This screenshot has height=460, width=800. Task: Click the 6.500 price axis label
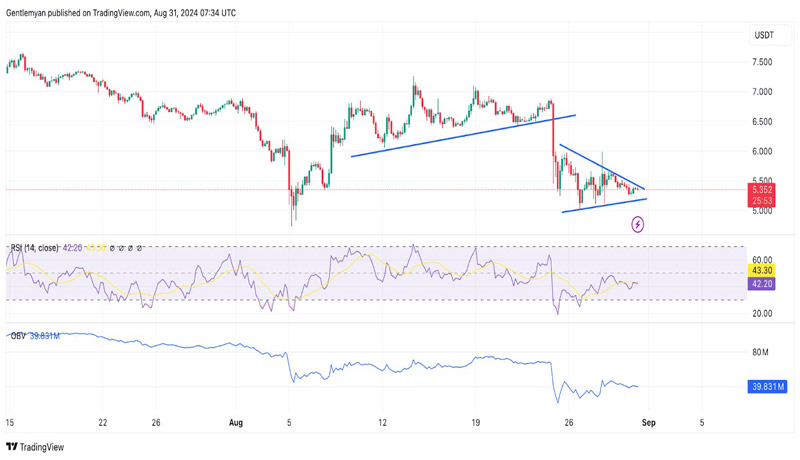click(762, 121)
